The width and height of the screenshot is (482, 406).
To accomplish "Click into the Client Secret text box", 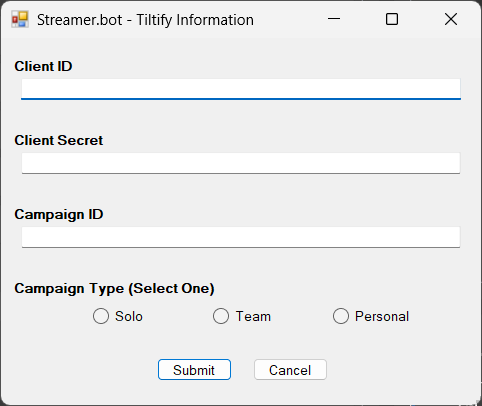I will (241, 163).
